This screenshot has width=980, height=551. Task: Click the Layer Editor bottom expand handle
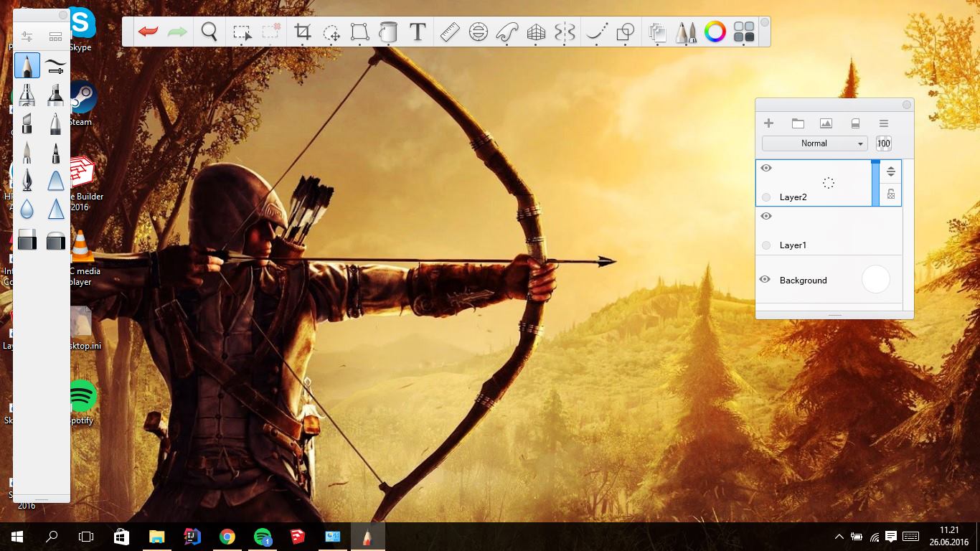click(x=834, y=315)
